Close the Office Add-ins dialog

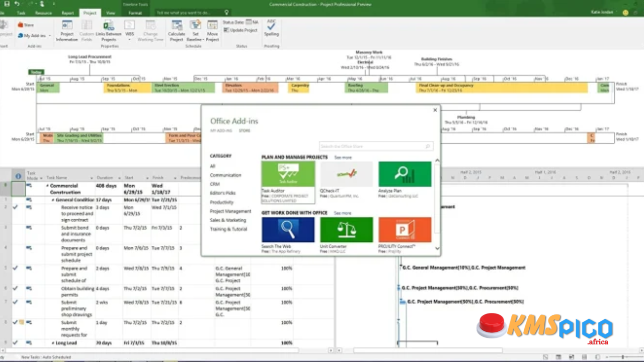[435, 110]
